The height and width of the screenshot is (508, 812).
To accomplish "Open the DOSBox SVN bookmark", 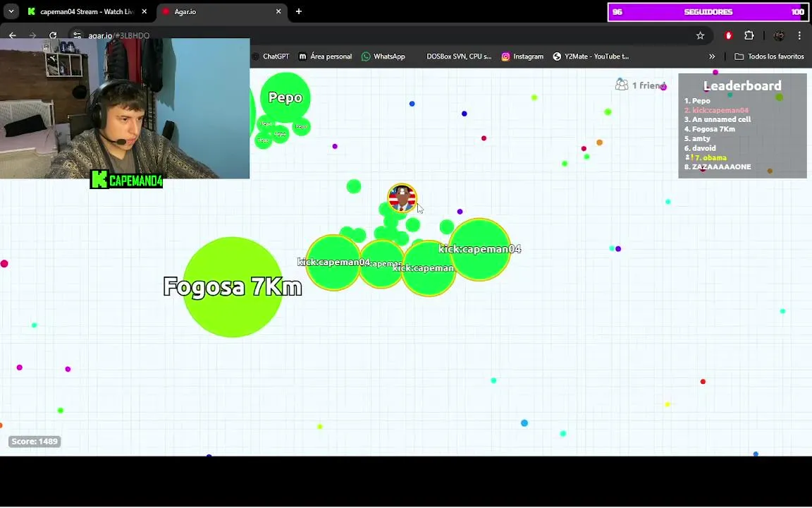I will pos(457,56).
